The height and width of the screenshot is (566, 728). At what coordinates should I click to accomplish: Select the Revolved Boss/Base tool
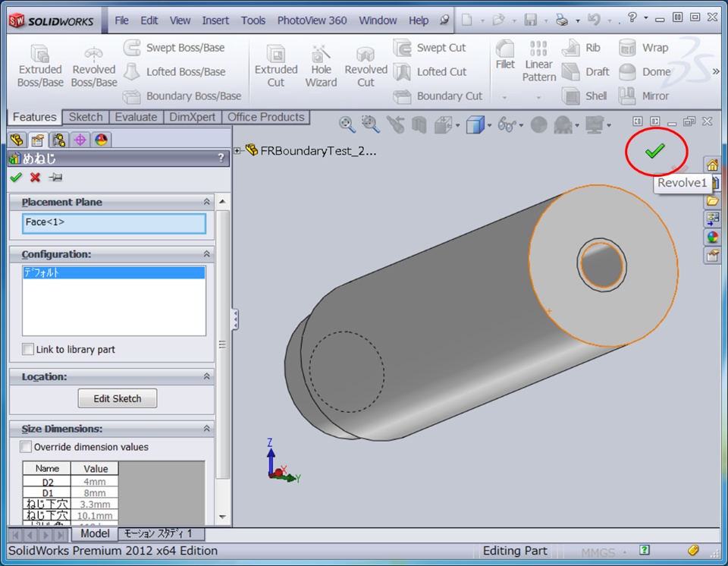(94, 65)
